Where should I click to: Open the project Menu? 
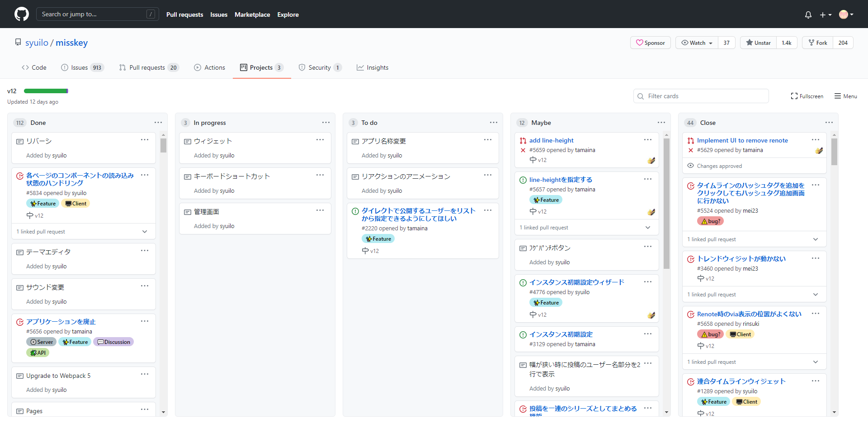click(846, 96)
